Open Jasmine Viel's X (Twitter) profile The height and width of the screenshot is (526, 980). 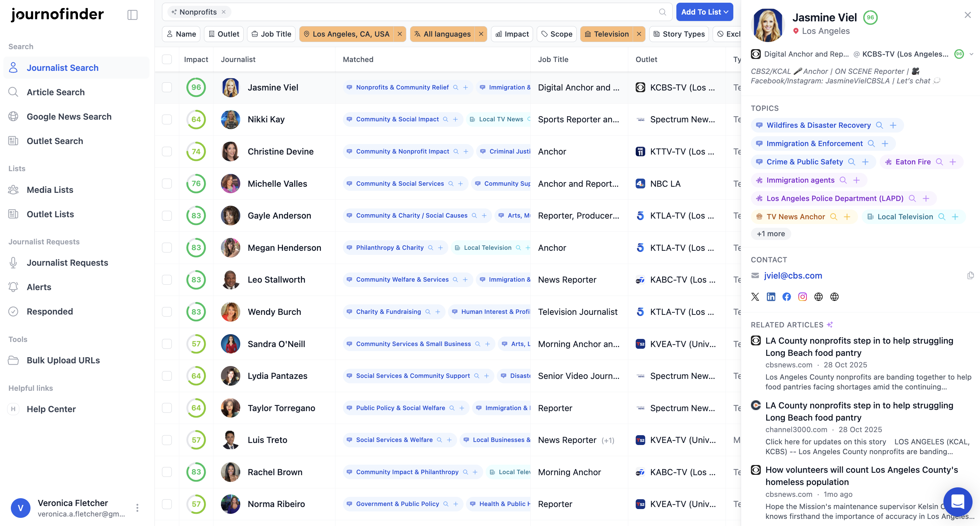[755, 297]
